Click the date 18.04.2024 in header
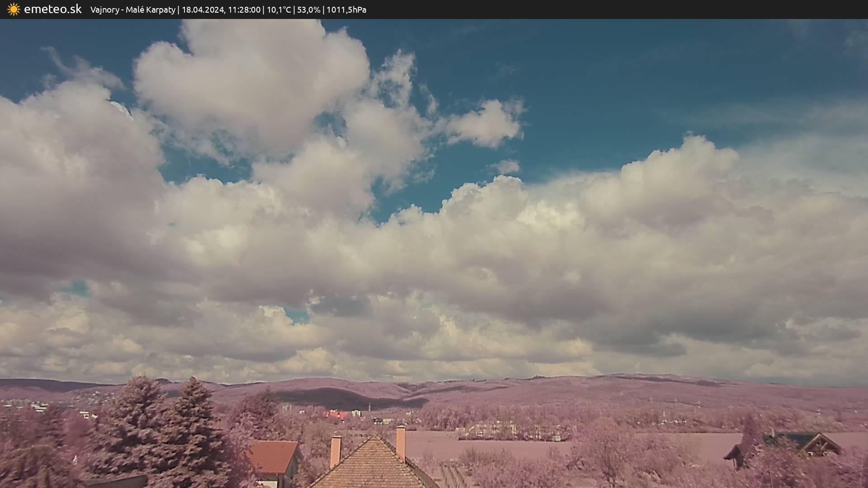The image size is (868, 488). (x=203, y=10)
